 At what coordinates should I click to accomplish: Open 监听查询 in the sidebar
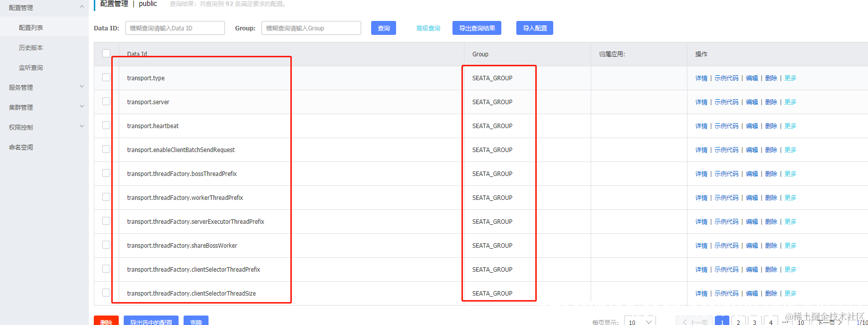pyautogui.click(x=31, y=67)
